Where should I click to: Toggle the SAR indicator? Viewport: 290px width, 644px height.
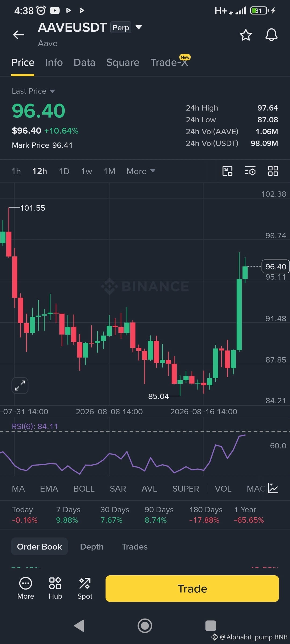[x=118, y=489]
